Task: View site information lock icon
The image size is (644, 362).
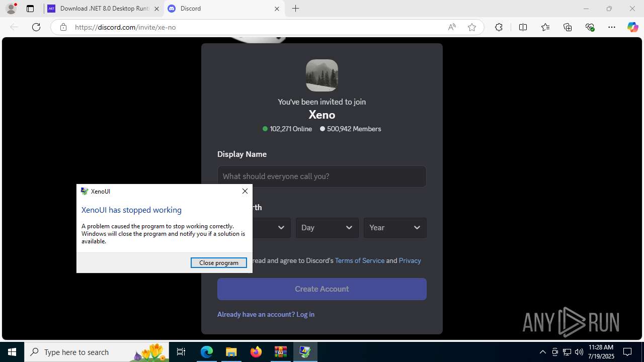Action: (x=63, y=27)
